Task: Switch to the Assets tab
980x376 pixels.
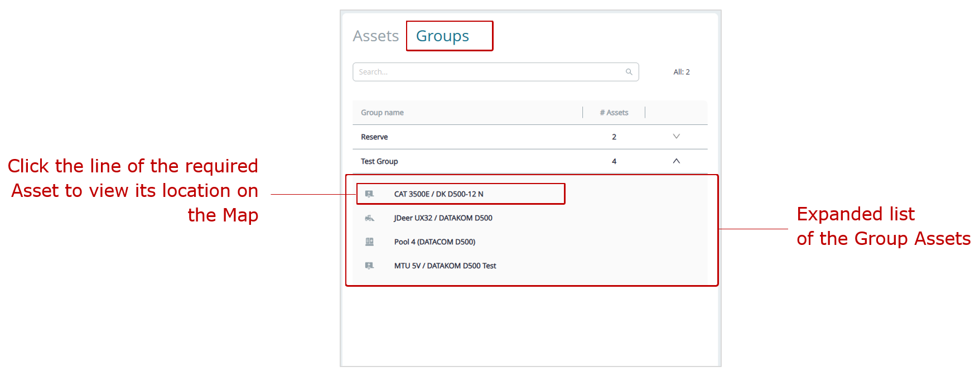Action: click(x=375, y=36)
